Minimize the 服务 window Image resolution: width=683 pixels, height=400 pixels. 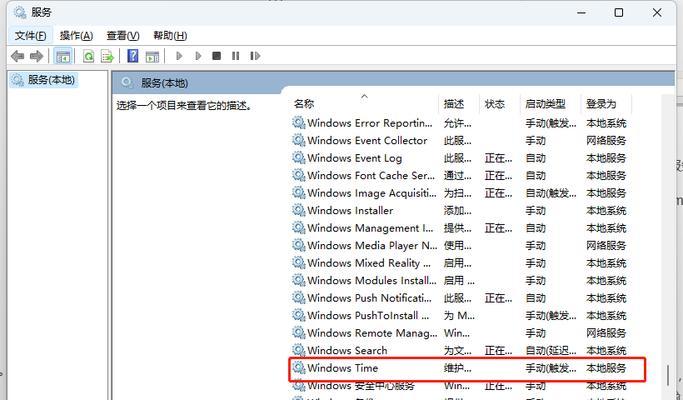tap(581, 13)
